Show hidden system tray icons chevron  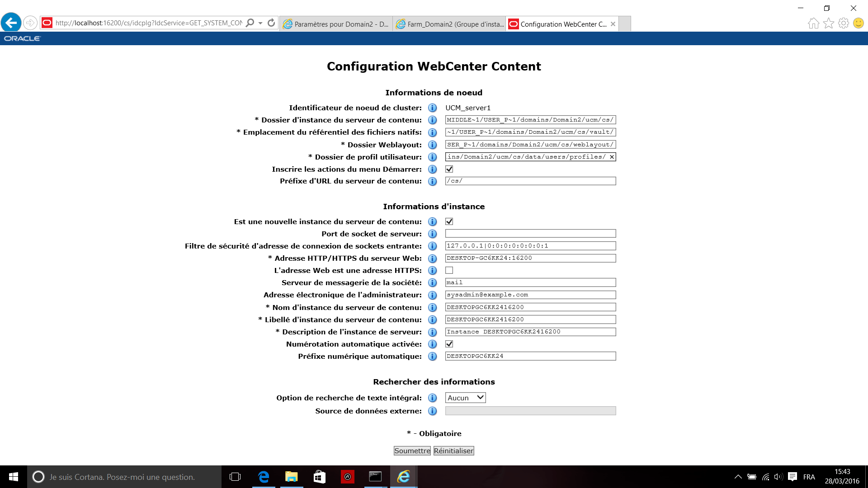(x=738, y=477)
